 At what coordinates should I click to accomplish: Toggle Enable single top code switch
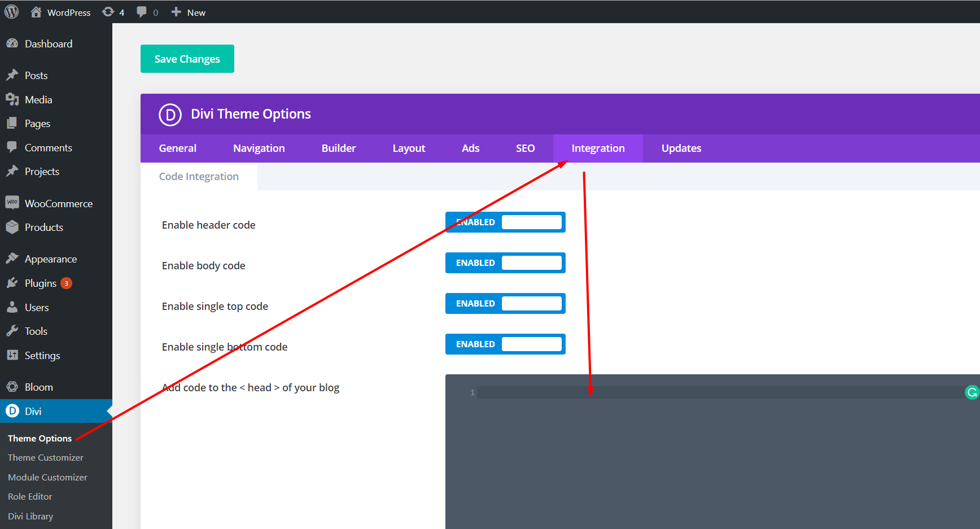tap(505, 304)
